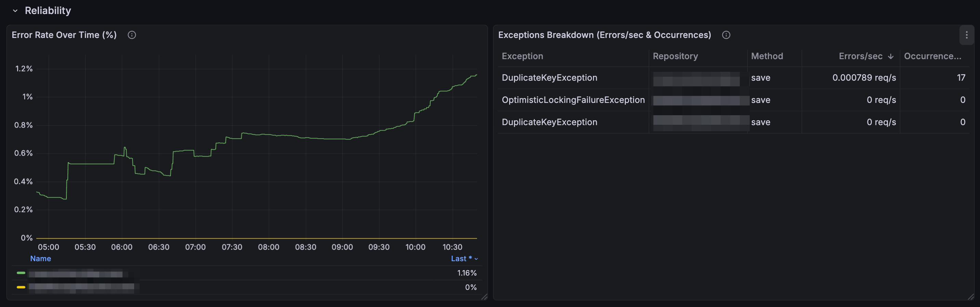The width and height of the screenshot is (980, 307).
Task: Open info tooltip for Error Rate Over Time
Action: pyautogui.click(x=132, y=35)
